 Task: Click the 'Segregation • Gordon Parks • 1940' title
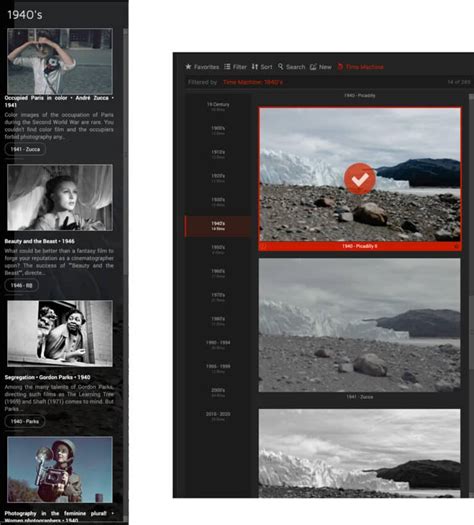click(x=47, y=377)
